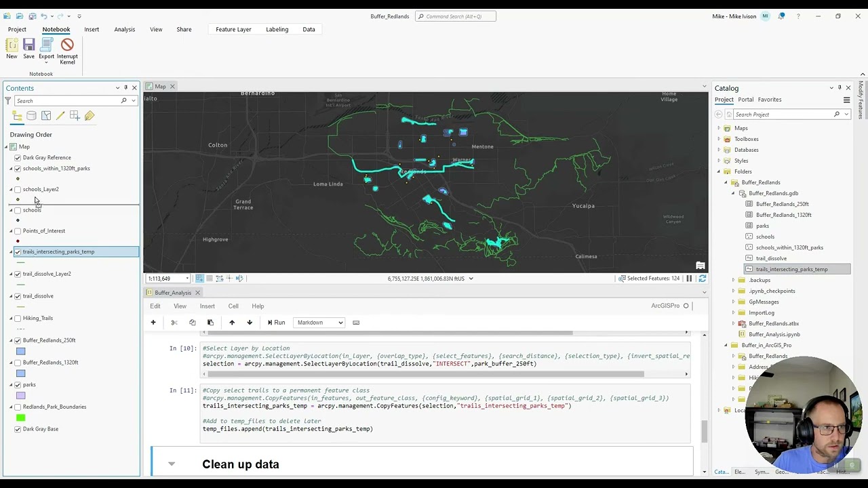Screen dimensions: 868x488
Task: Open the notebook command palette keyboard icon
Action: [x=356, y=323]
